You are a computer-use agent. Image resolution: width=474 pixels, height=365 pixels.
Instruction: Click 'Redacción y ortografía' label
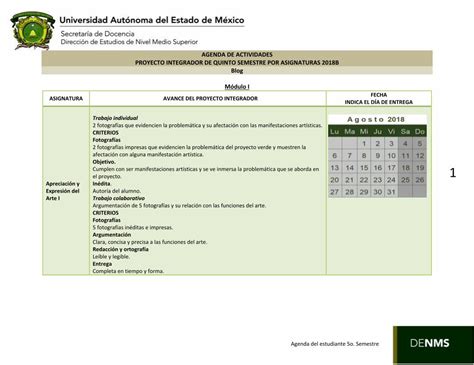click(x=120, y=249)
